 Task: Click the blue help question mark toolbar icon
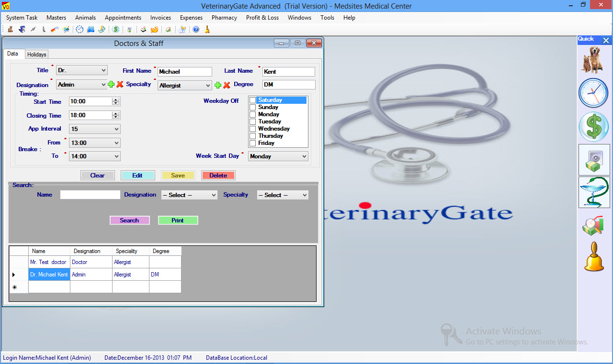point(196,30)
